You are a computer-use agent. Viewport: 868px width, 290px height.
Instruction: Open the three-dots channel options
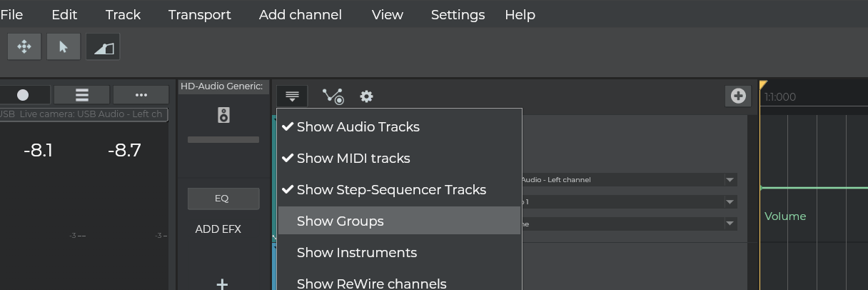140,95
